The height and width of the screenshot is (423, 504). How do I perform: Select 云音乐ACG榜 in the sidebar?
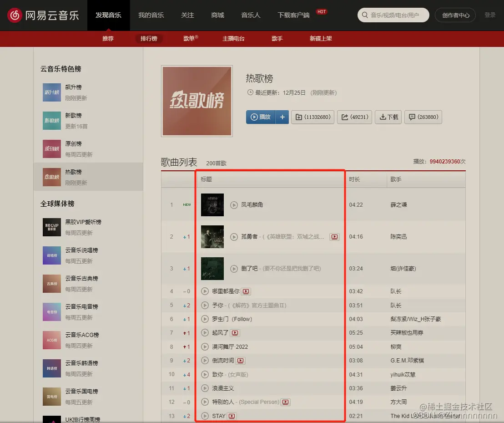(88, 340)
